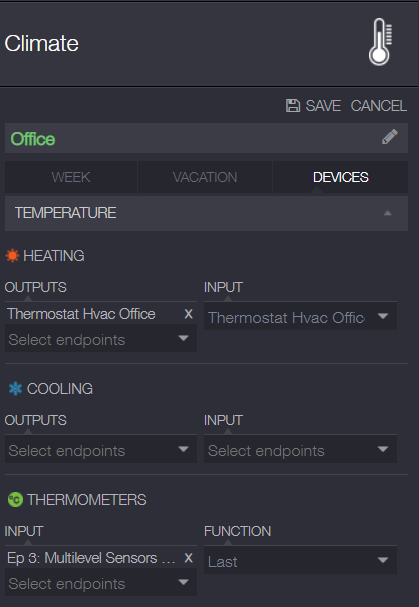Open heating input Thermostat Hvac Office dropdown
The width and height of the screenshot is (419, 607).
(x=300, y=317)
